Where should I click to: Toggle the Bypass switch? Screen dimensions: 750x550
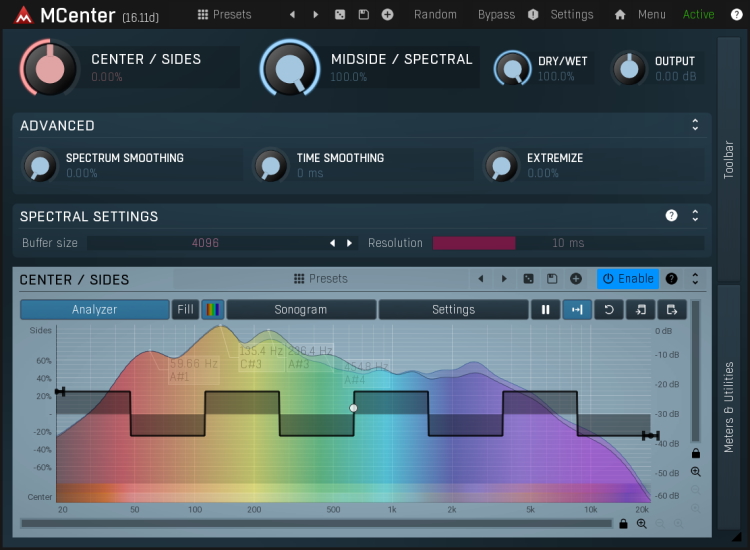coord(496,15)
